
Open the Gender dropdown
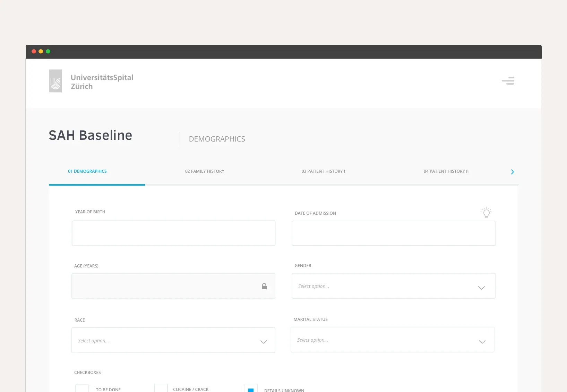point(393,286)
